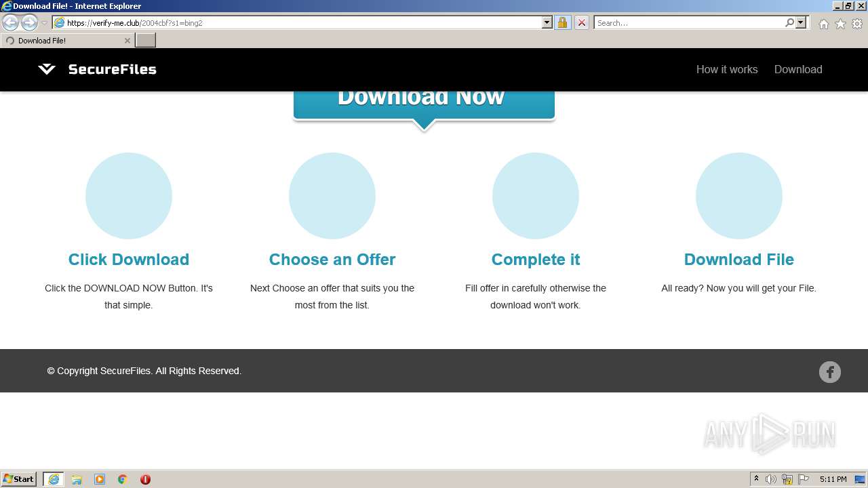Click the Show Desktop tray icon
The height and width of the screenshot is (488, 868).
[860, 479]
